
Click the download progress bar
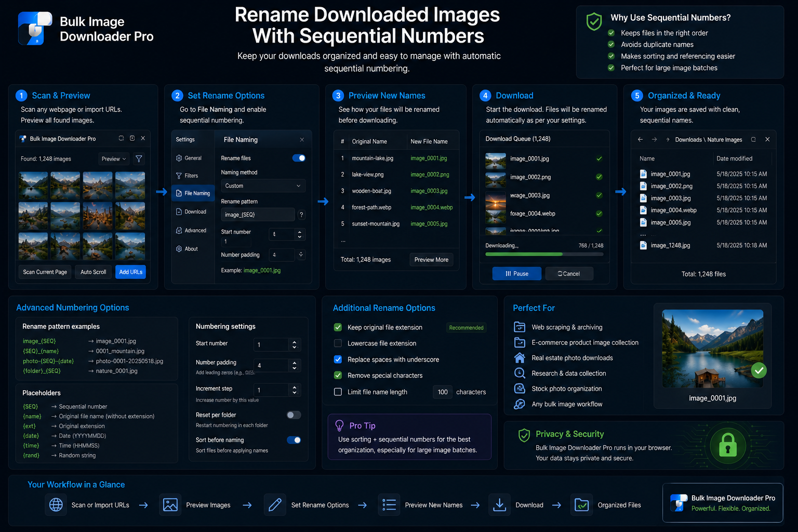click(x=544, y=254)
